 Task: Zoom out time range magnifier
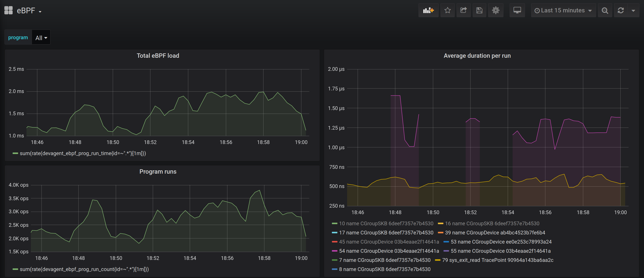605,10
